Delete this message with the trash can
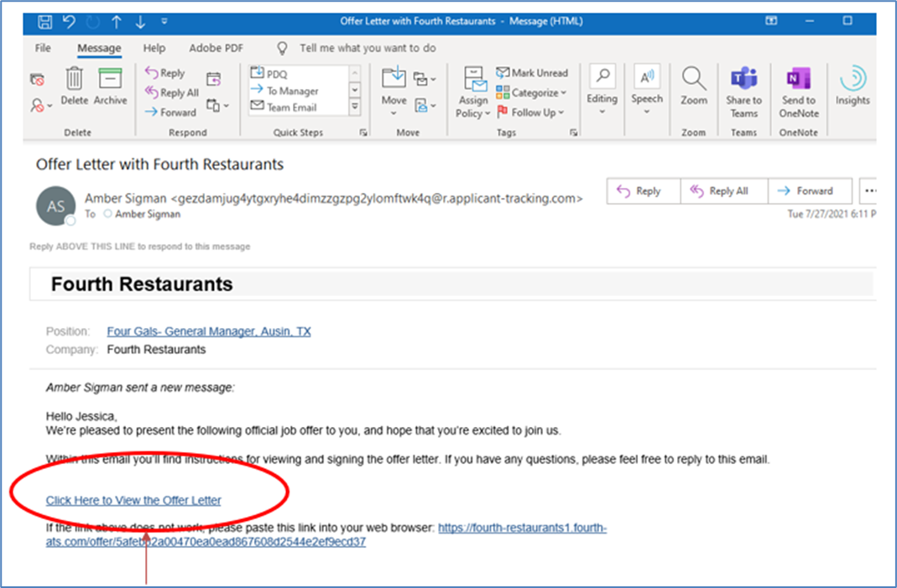This screenshot has height=588, width=897. tap(75, 86)
